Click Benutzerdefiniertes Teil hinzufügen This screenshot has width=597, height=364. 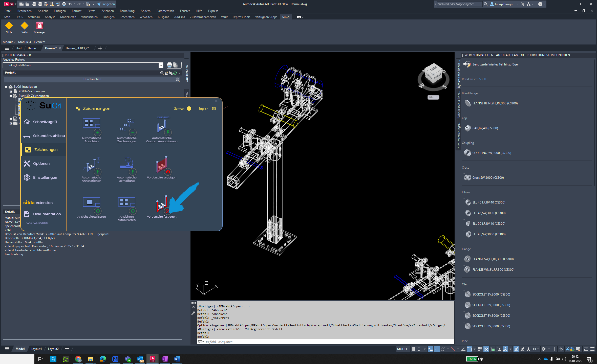492,64
